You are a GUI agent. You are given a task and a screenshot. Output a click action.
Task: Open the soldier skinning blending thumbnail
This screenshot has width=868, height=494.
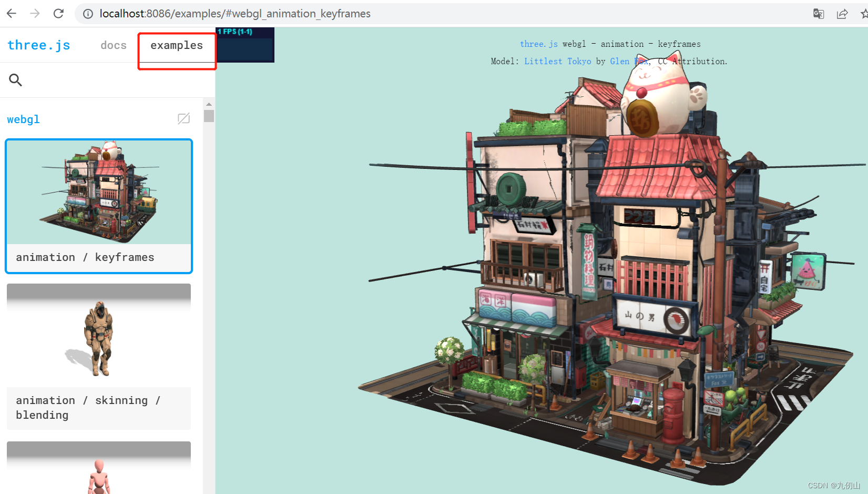(x=99, y=335)
